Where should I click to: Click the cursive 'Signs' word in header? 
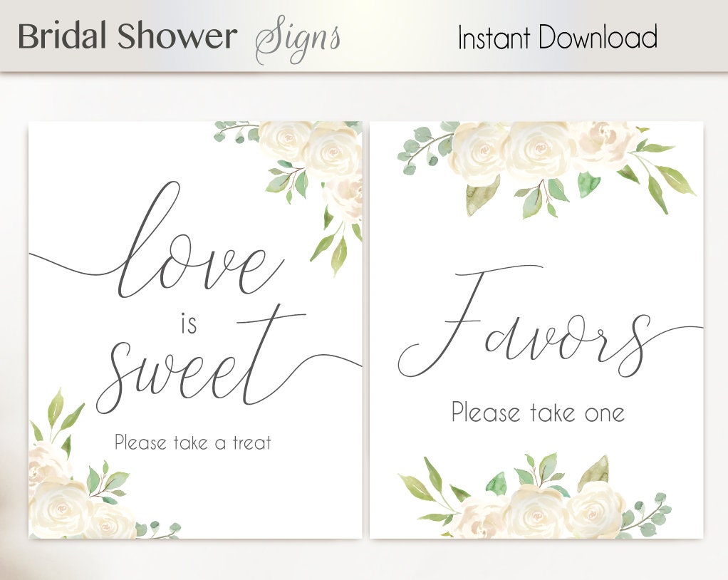click(x=298, y=39)
